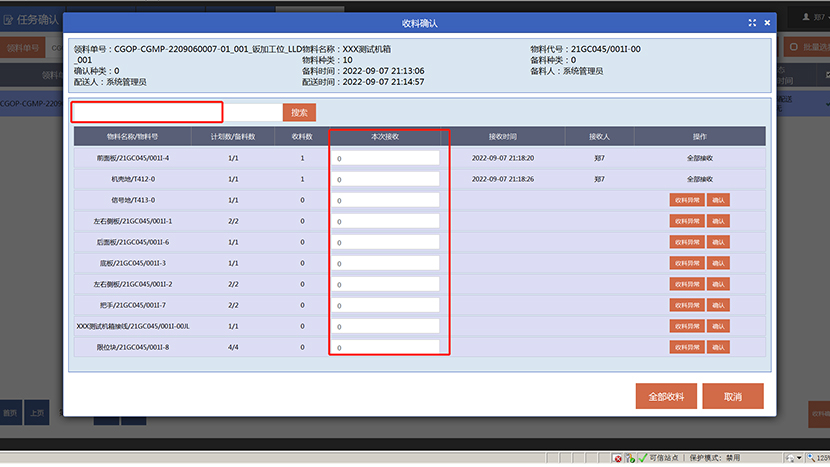Report 收料异常 for the 信号地/T413-0 row
Screen dimensions: 830x467
[x=687, y=200]
